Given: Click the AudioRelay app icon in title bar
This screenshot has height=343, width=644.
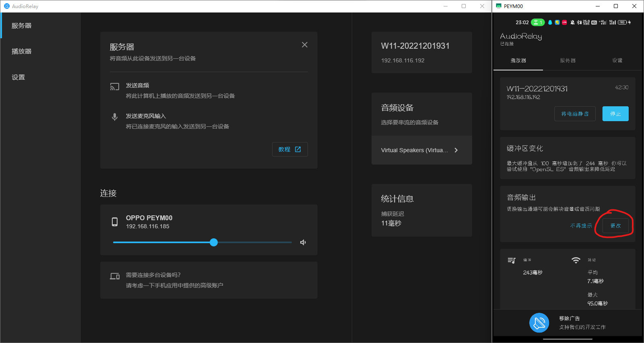Looking at the screenshot, I should [6, 6].
